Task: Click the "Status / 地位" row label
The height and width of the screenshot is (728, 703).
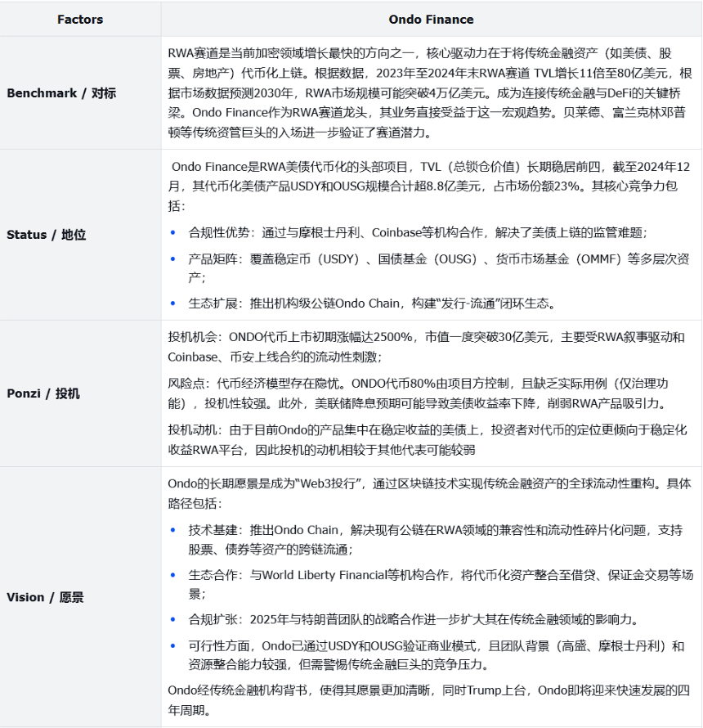Action: tap(47, 235)
